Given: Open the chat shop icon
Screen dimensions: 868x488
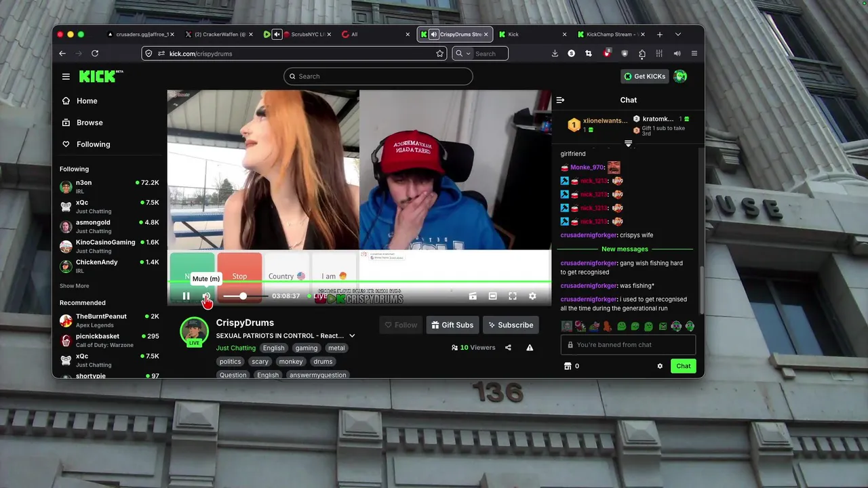Looking at the screenshot, I should click(568, 366).
